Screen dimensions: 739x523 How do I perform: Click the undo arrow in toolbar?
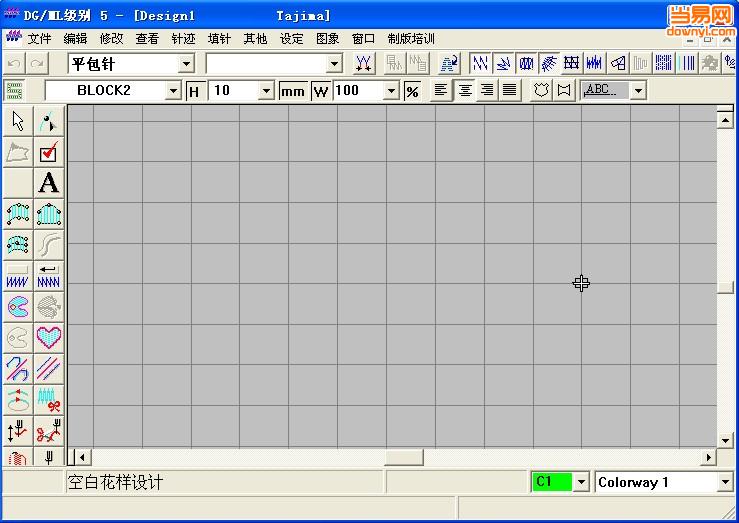[14, 64]
